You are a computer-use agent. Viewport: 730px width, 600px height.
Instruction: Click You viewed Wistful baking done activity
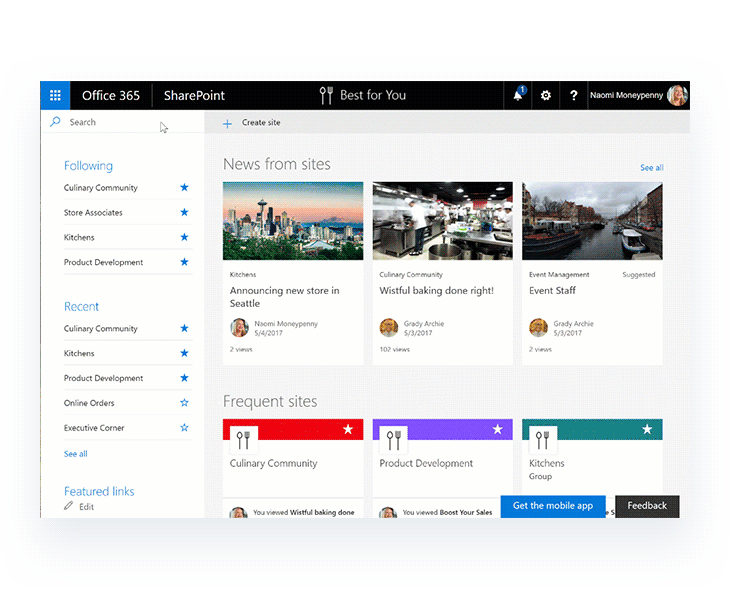(x=304, y=512)
